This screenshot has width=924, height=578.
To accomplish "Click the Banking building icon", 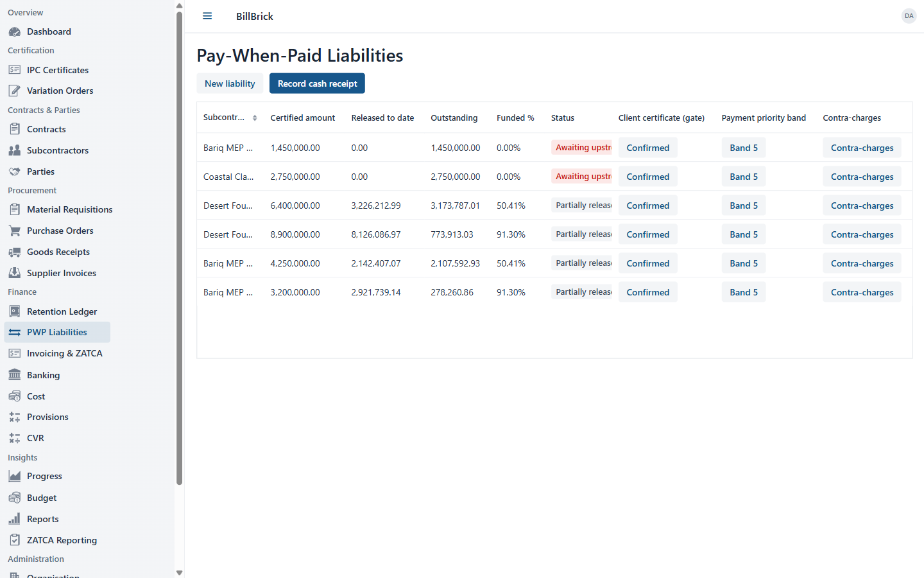I will click(x=15, y=375).
